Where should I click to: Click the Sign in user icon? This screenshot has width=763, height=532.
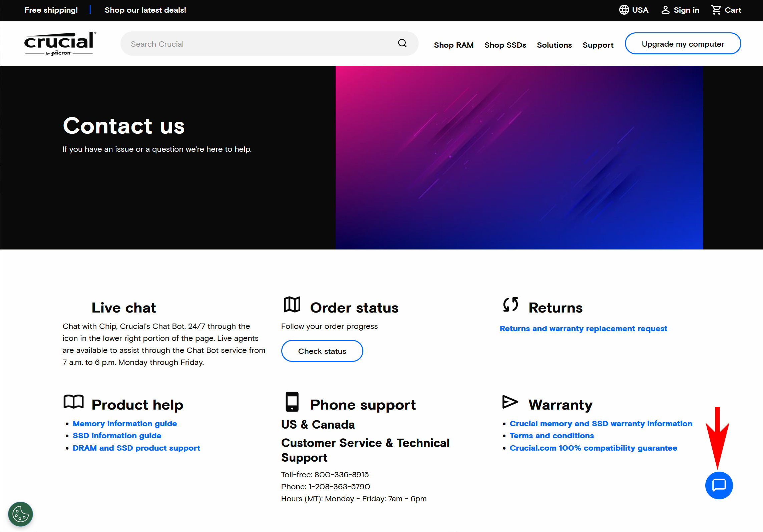coord(665,10)
